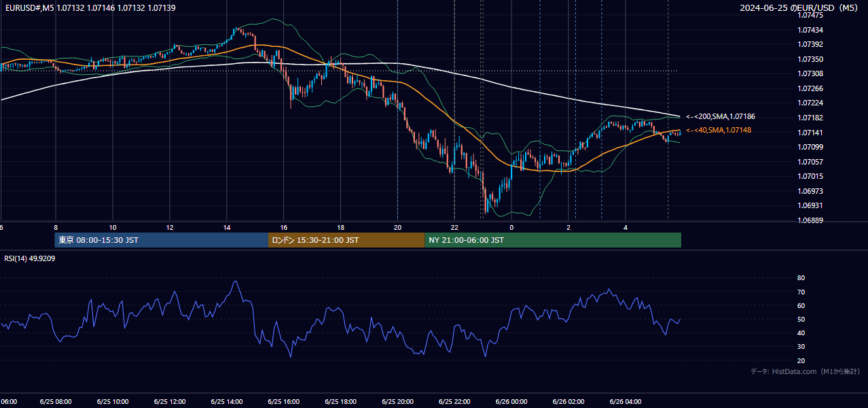Image resolution: width=868 pixels, height=408 pixels.
Task: Click hour label 14 under the price chart
Action: click(x=227, y=227)
